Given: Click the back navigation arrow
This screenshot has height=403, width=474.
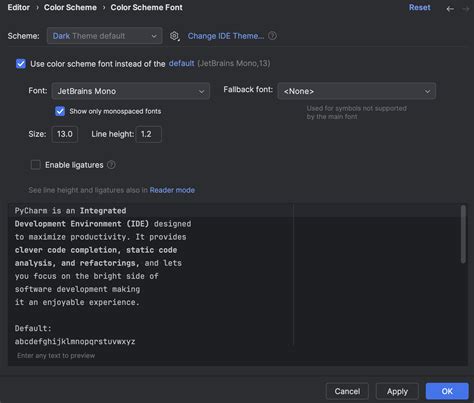Looking at the screenshot, I should (450, 9).
